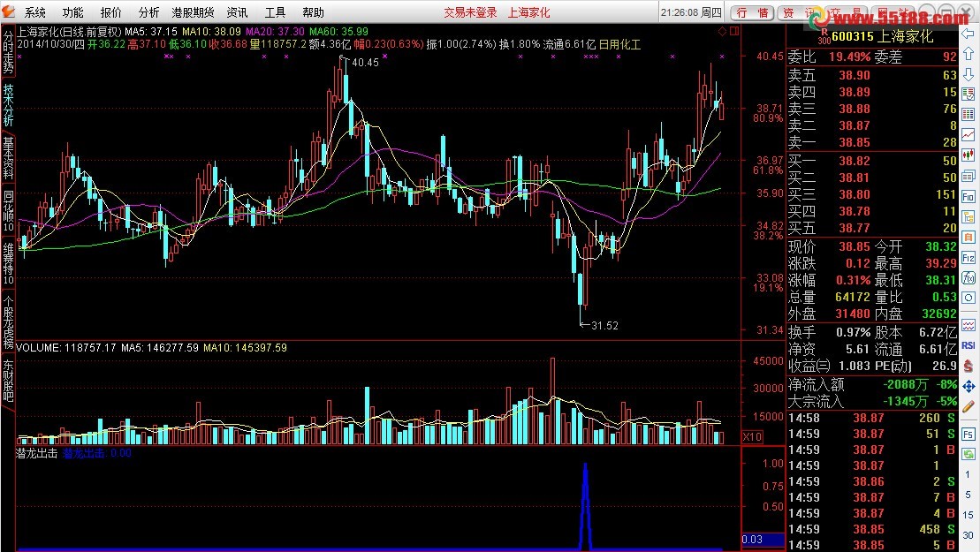The image size is (980, 552).
Task: Open the 分析 menu
Action: pyautogui.click(x=148, y=12)
